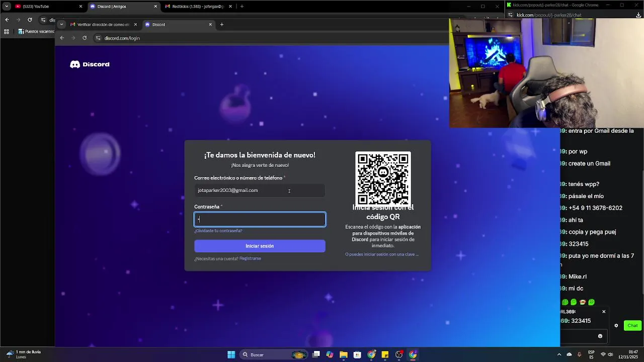
Task: Open the volume speaker tray icon
Action: 610,354
